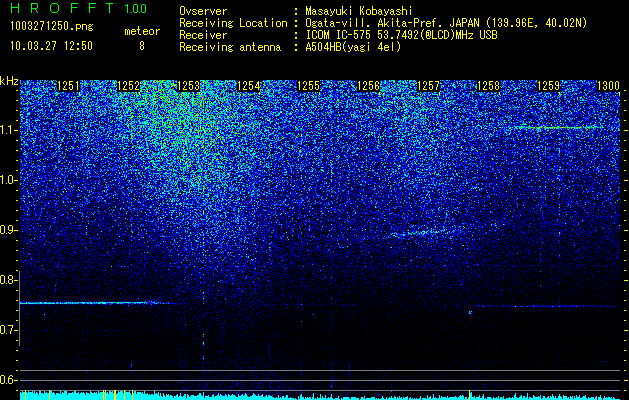Click the date stamp 10.03.27 12:50
This screenshot has height=400, width=629.
(x=51, y=46)
